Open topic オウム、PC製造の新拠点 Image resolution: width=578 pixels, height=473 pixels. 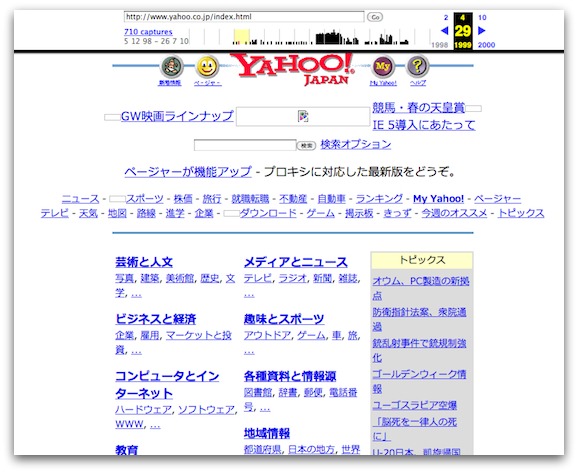click(x=421, y=288)
